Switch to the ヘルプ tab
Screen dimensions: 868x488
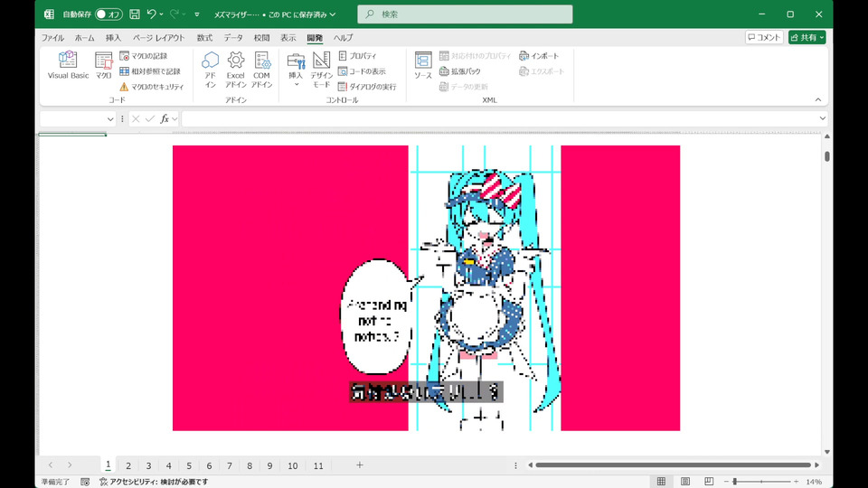point(343,38)
